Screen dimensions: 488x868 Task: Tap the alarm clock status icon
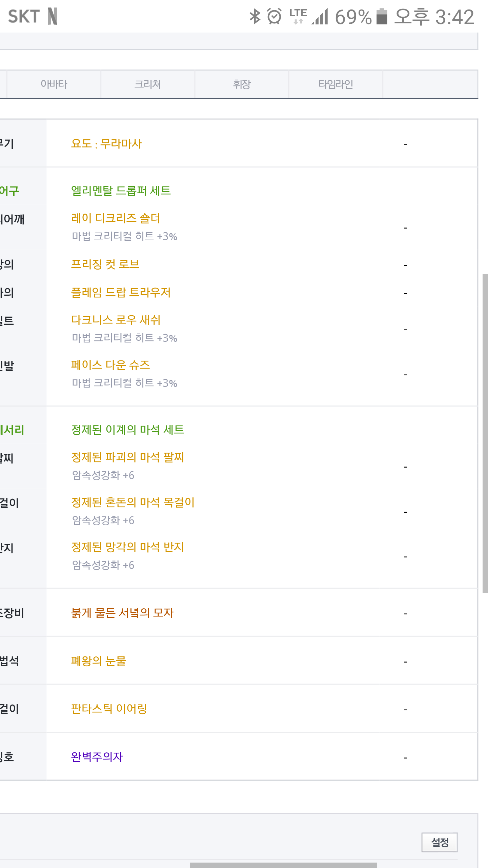pyautogui.click(x=274, y=17)
